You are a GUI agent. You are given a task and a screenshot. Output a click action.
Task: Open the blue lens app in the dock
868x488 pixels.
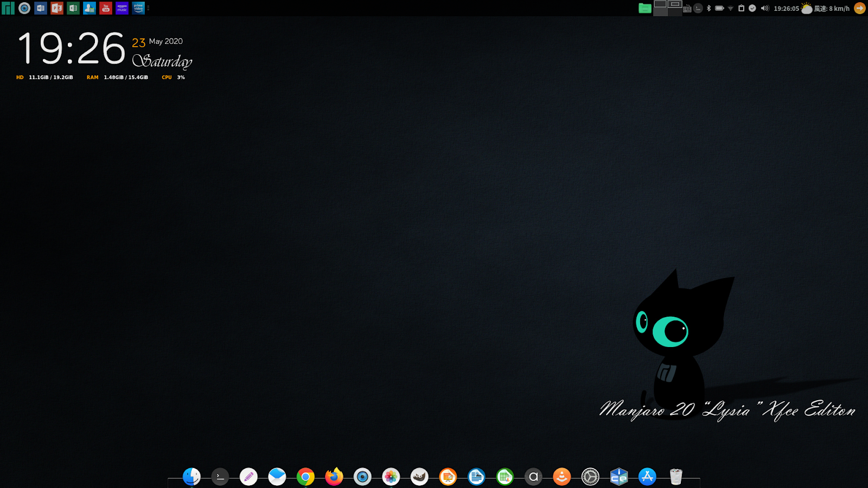pyautogui.click(x=362, y=477)
